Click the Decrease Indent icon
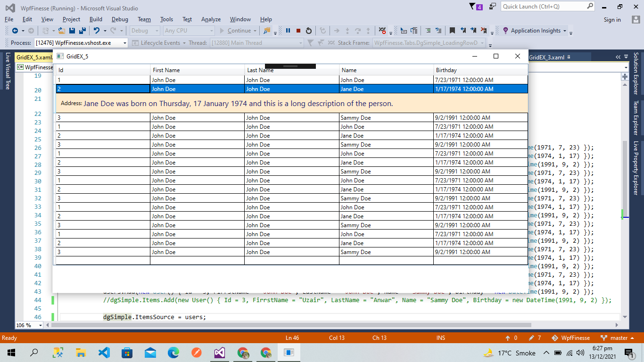This screenshot has width=644, height=362. pyautogui.click(x=428, y=31)
